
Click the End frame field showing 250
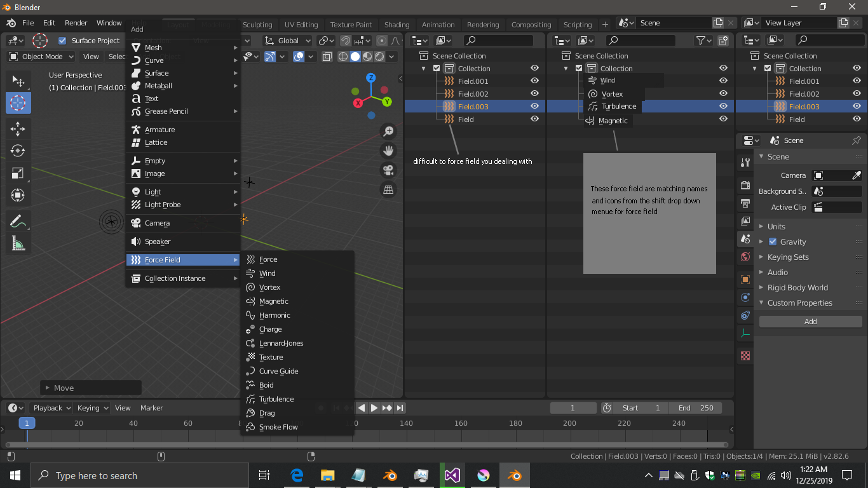(x=696, y=408)
